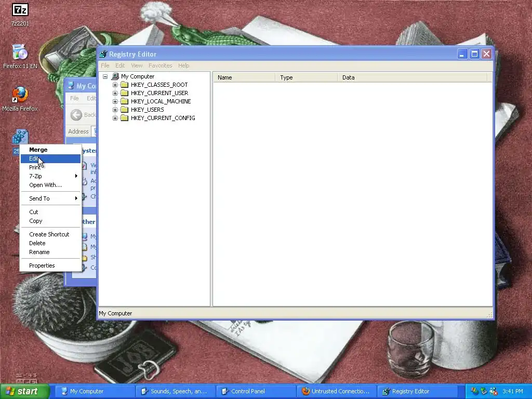
Task: Click the Data column header
Action: pyautogui.click(x=412, y=77)
